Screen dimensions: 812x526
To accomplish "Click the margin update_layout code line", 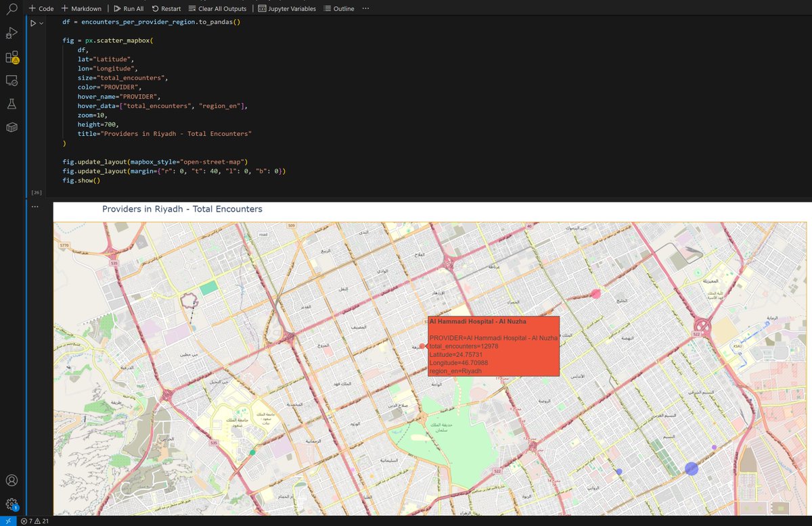I will coord(174,171).
